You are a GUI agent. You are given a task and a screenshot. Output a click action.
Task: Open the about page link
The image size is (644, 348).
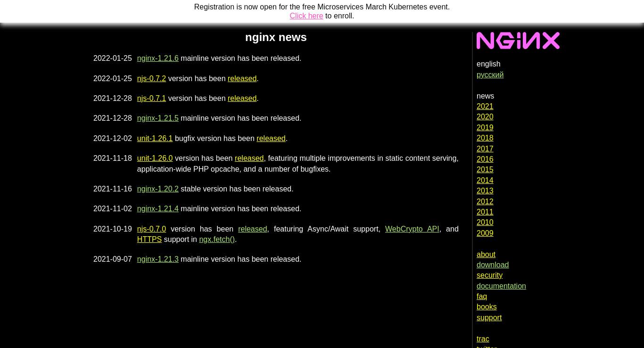[486, 254]
